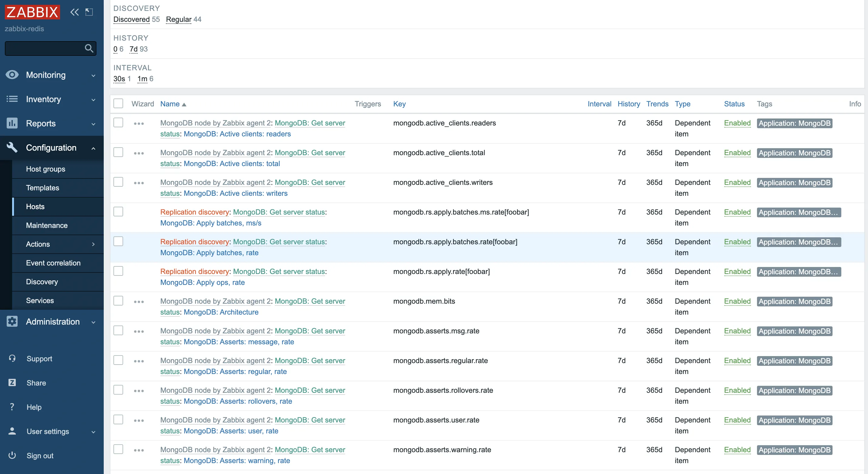Viewport: 868px width, 474px height.
Task: Check the mongodb.asserts.msg.rate row checkbox
Action: (x=118, y=330)
